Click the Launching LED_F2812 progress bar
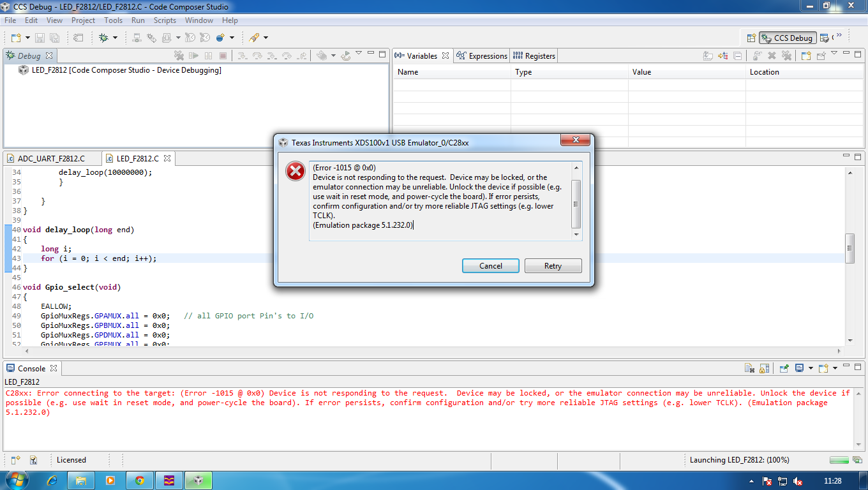This screenshot has width=868, height=490. point(839,459)
